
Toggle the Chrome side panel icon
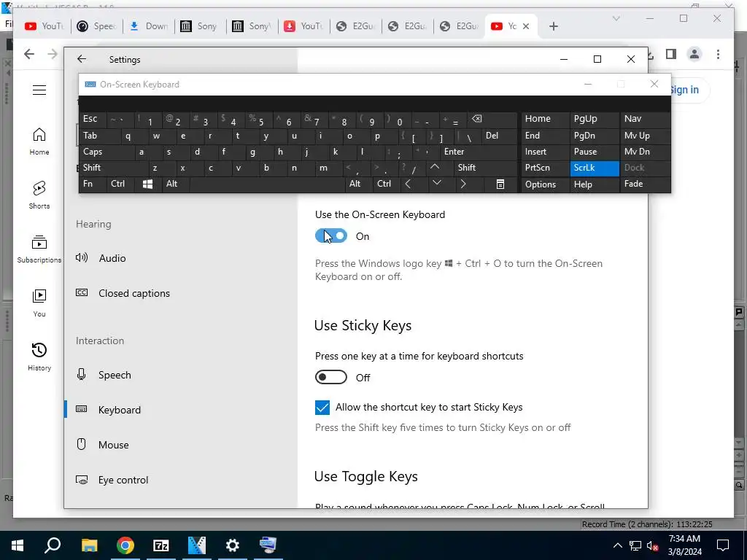671,54
